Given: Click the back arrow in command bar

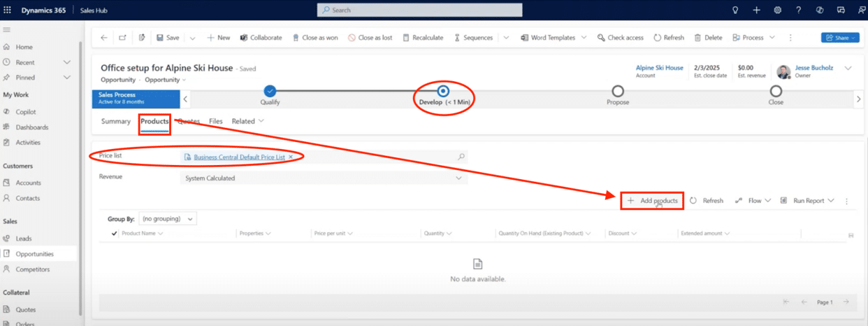Looking at the screenshot, I should (104, 38).
